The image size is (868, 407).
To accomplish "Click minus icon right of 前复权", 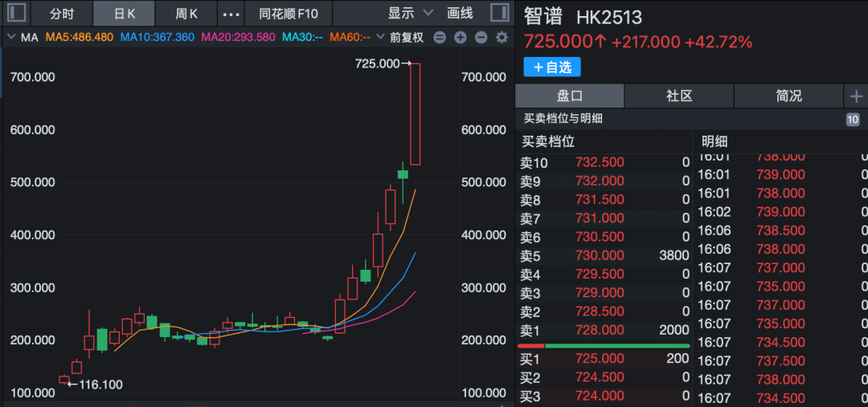I will pyautogui.click(x=440, y=38).
